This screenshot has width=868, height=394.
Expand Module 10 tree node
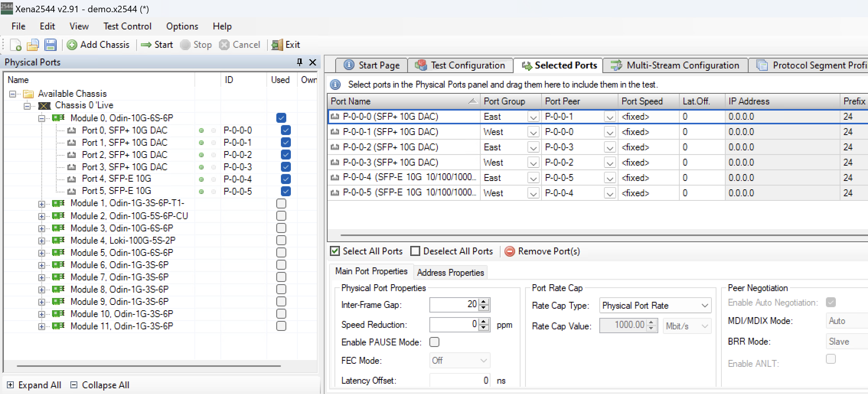41,314
